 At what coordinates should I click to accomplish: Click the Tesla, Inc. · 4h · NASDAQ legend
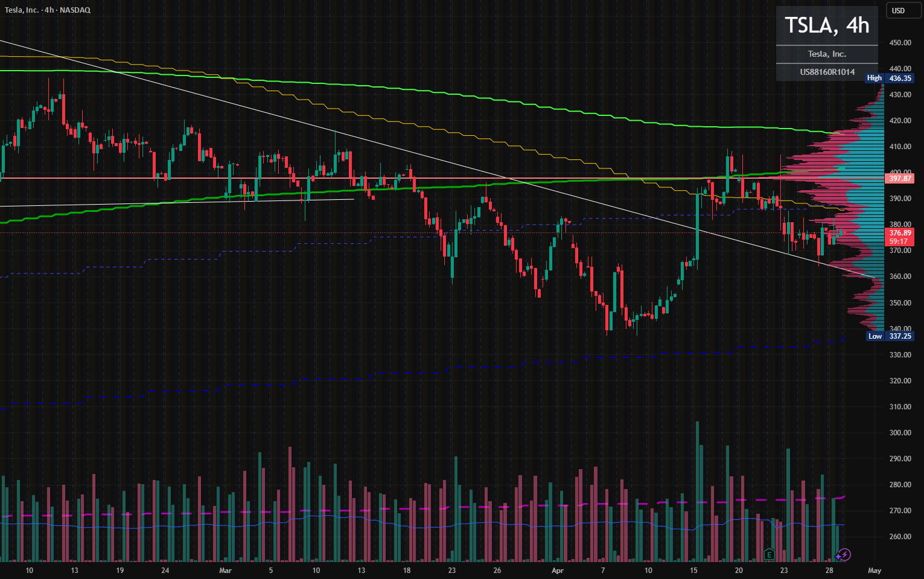(x=48, y=10)
